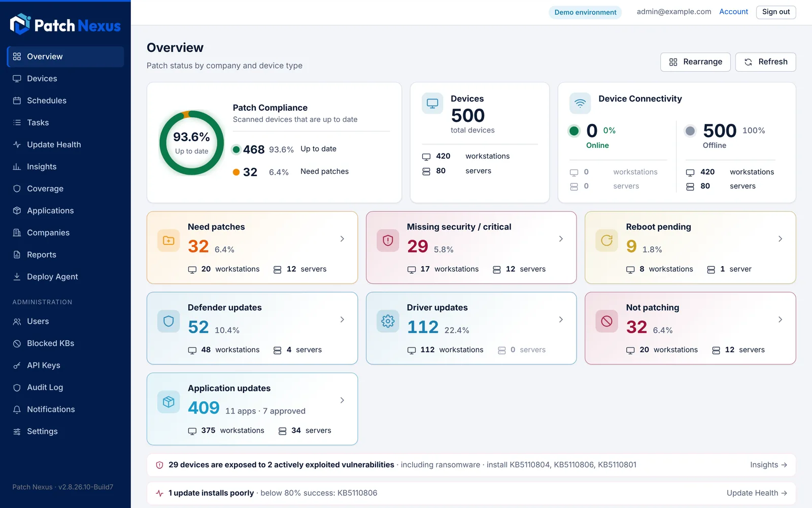Image resolution: width=812 pixels, height=508 pixels.
Task: Open Audit Log in the sidebar
Action: coord(65,388)
